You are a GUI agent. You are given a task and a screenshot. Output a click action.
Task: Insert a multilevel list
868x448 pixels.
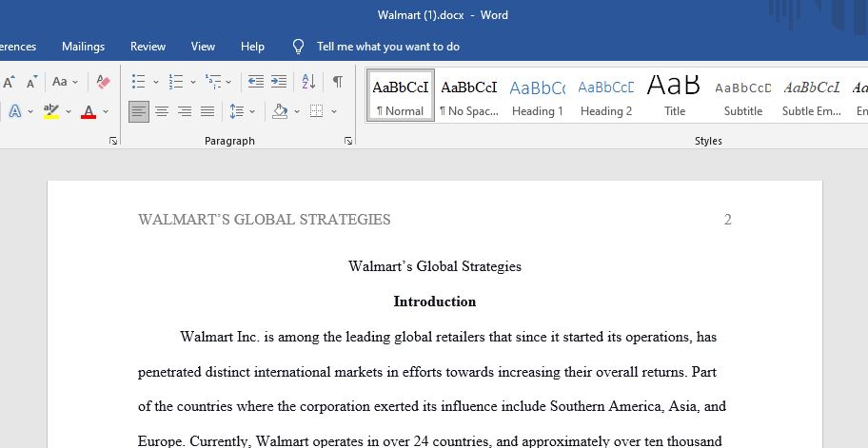(213, 82)
